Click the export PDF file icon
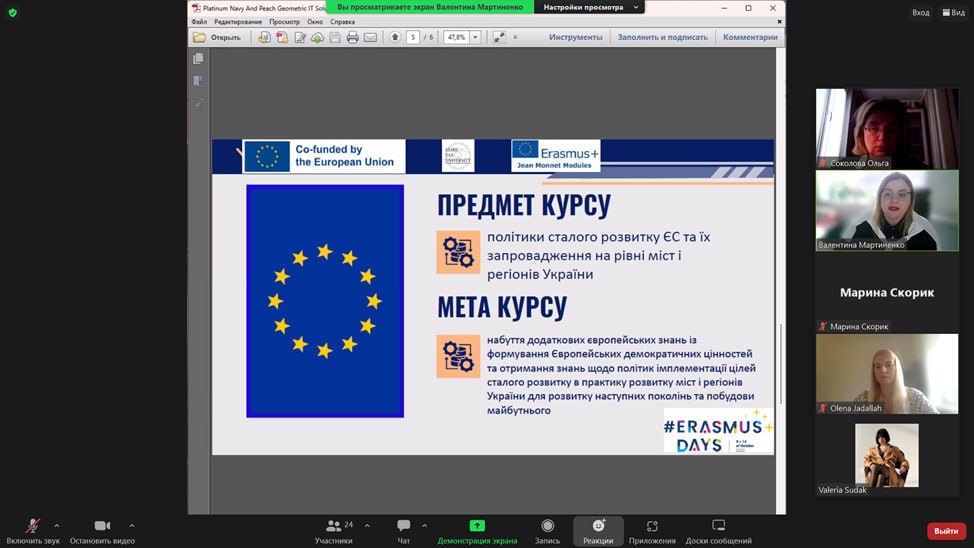Image resolution: width=974 pixels, height=548 pixels. (x=282, y=37)
